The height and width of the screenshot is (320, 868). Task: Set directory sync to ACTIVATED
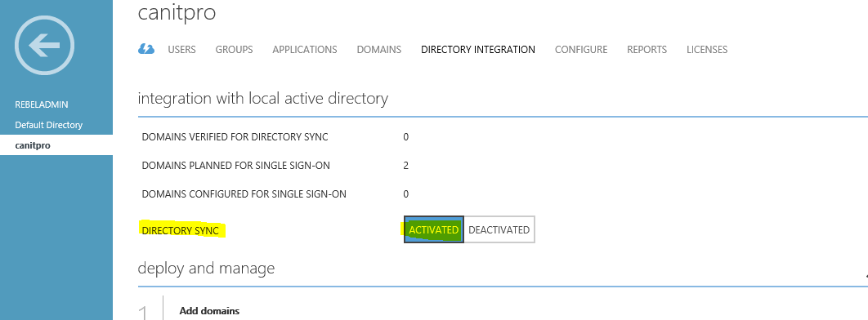(433, 230)
